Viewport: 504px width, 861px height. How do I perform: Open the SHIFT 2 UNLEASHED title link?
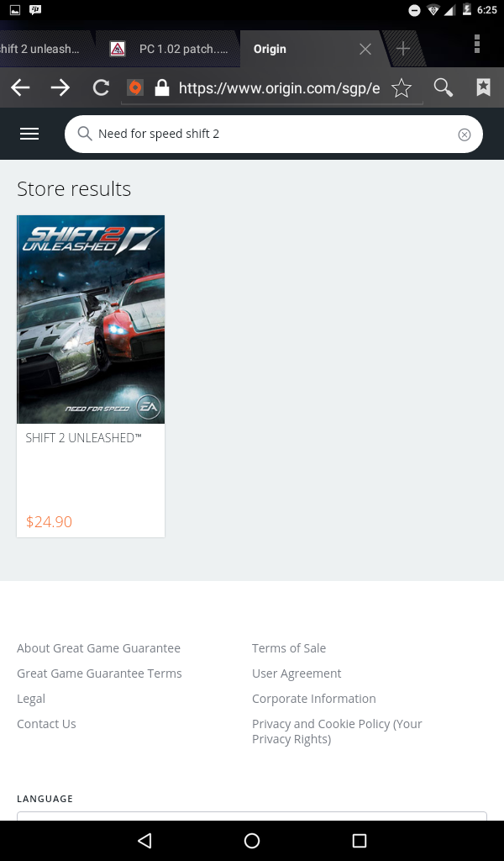[x=83, y=438]
